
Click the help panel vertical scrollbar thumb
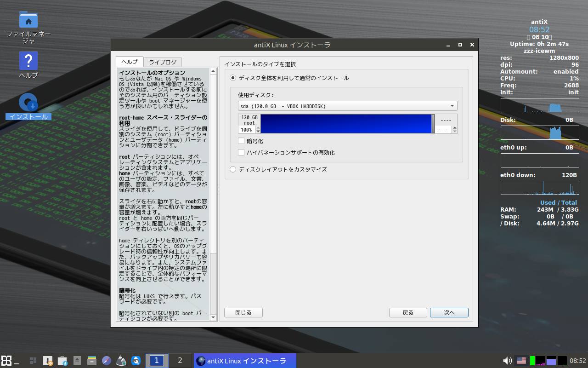213,163
